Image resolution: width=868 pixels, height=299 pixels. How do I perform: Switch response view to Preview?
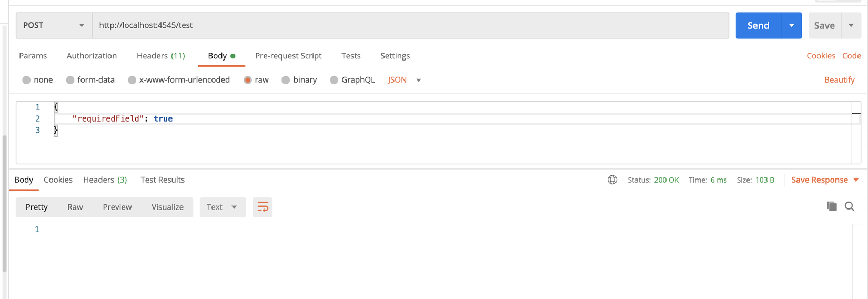(x=117, y=207)
